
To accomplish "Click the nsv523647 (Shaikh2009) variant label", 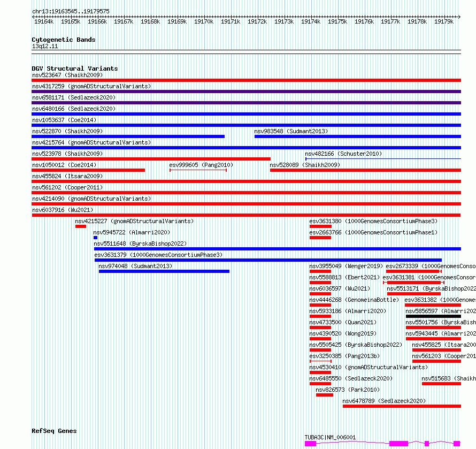I will click(x=67, y=75).
